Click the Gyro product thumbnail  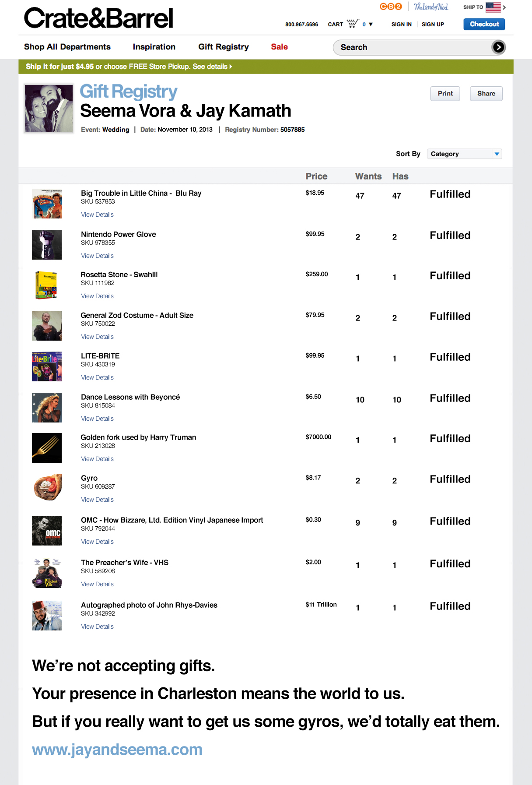[47, 487]
